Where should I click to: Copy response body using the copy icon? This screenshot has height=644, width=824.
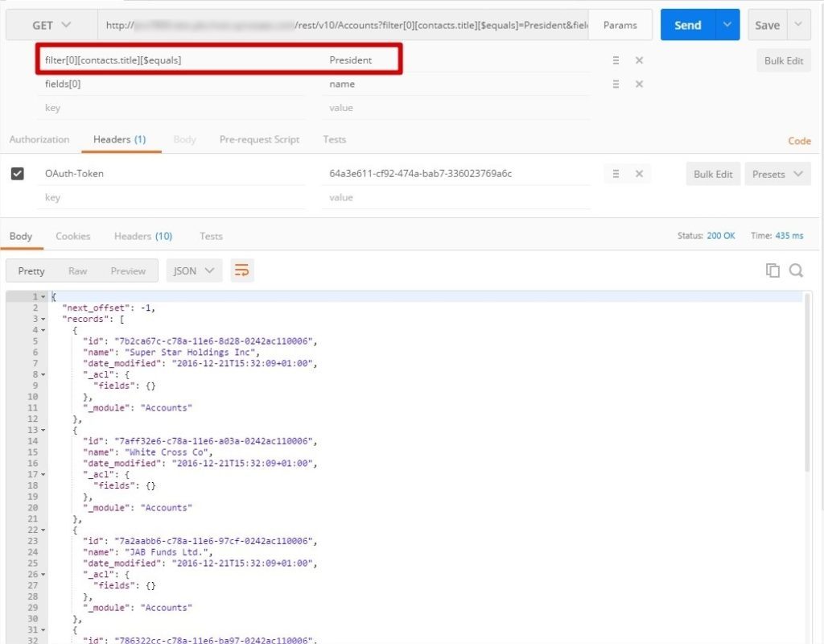click(x=772, y=270)
